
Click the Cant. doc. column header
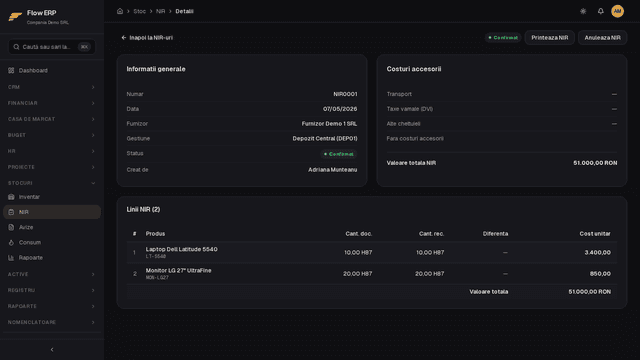point(358,234)
